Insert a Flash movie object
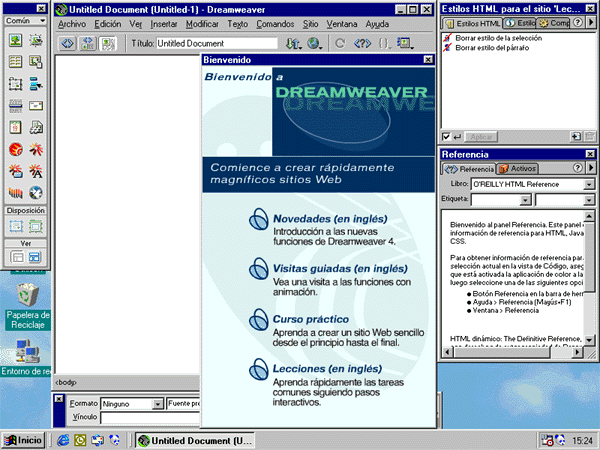Screen dimensions: 600x450 coord(36,149)
